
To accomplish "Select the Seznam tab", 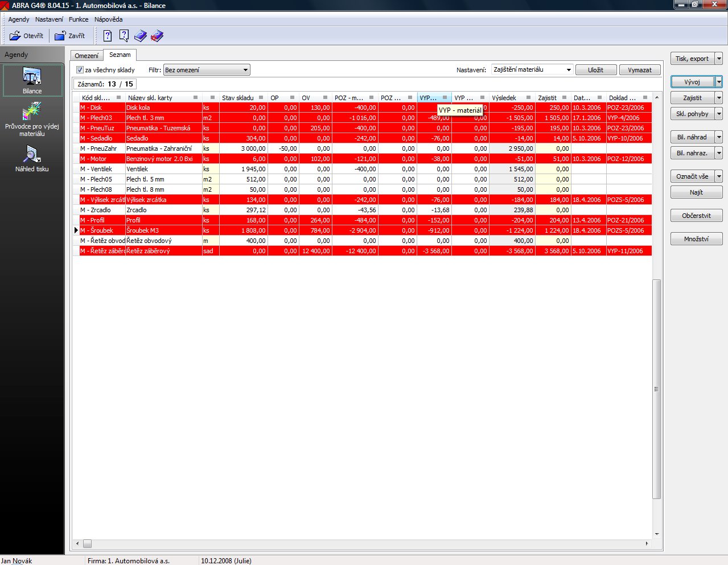I will pyautogui.click(x=120, y=55).
